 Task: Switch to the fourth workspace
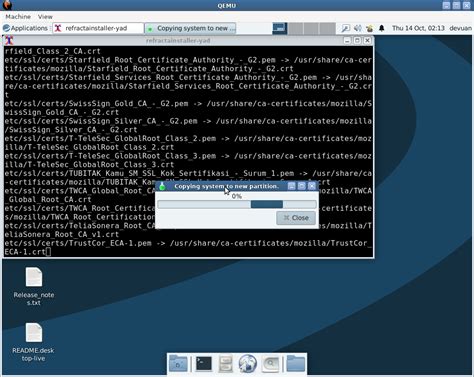[327, 28]
